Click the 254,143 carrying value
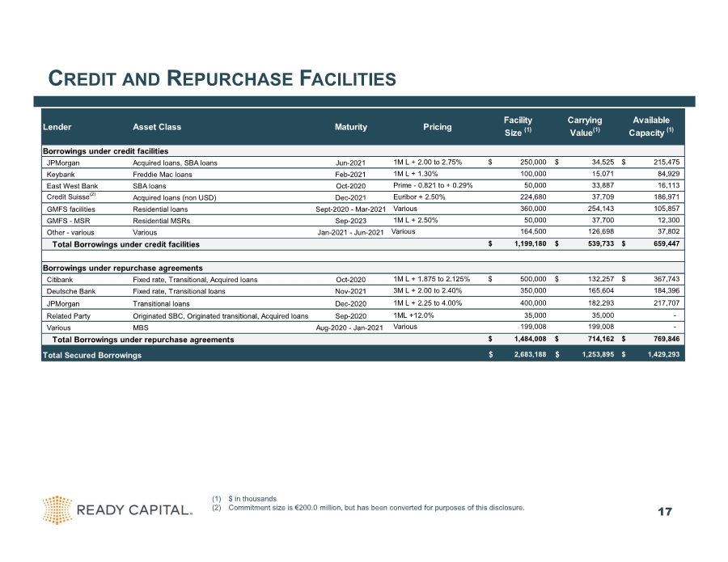 pos(601,209)
